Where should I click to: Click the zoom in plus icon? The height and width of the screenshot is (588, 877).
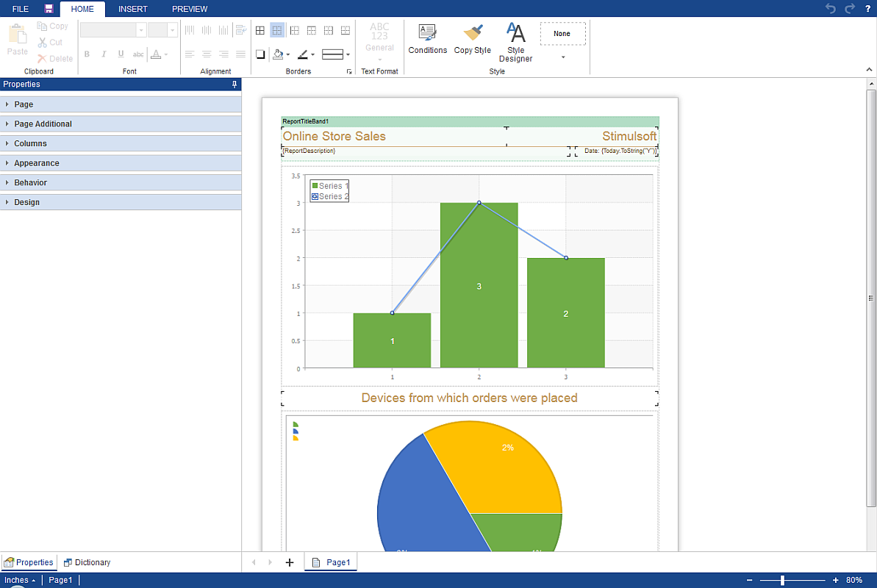pyautogui.click(x=835, y=581)
